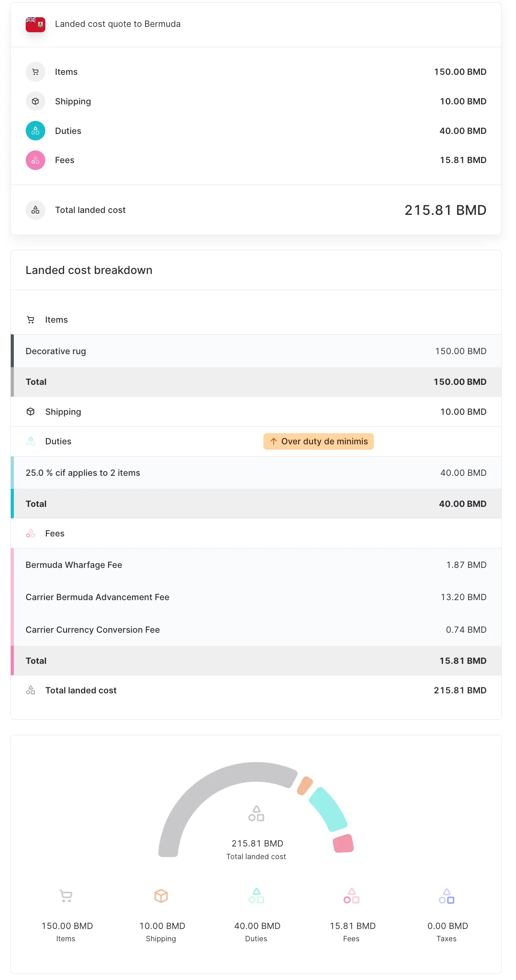
Task: Click the Over duty de minimis badge
Action: coord(318,441)
